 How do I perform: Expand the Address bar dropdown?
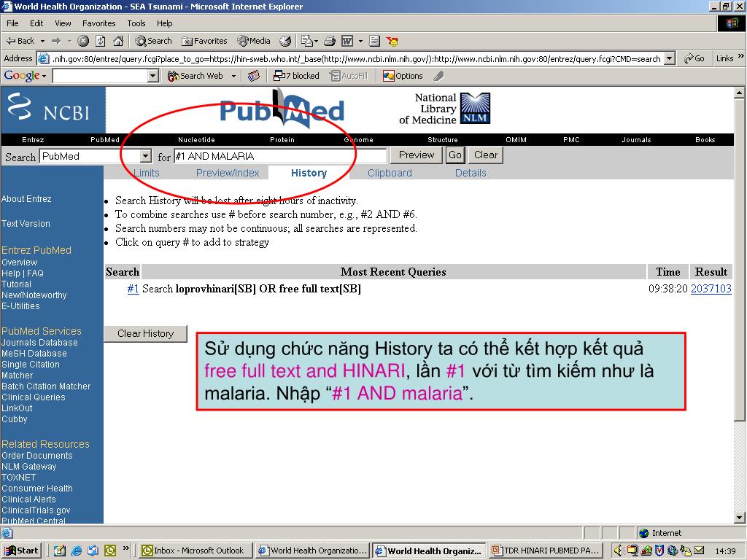point(670,58)
